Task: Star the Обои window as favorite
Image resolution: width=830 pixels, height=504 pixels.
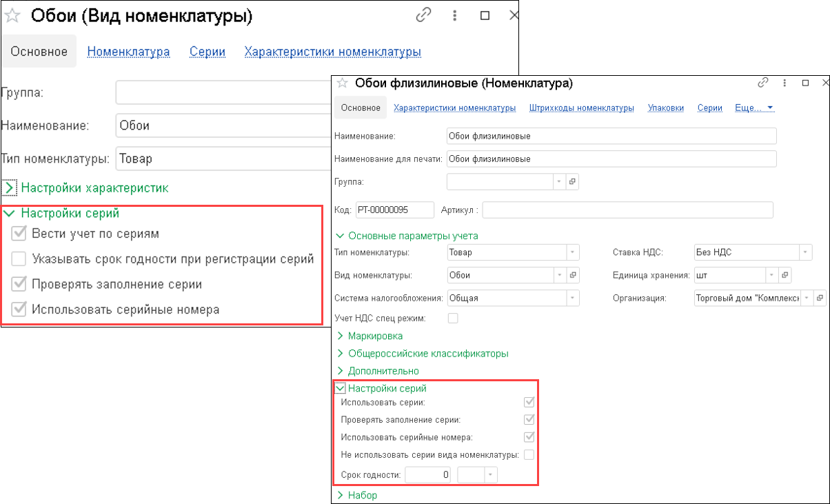Action: pos(13,15)
